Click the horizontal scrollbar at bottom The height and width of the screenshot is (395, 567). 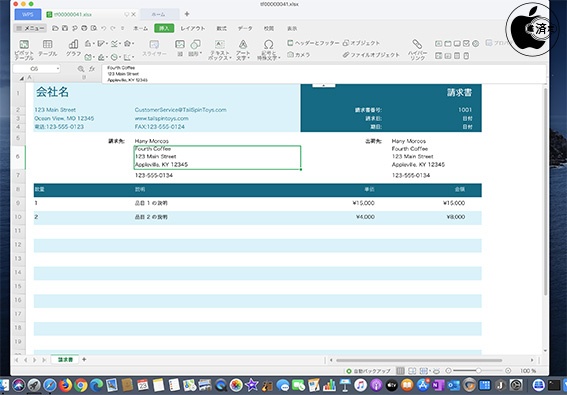419,360
